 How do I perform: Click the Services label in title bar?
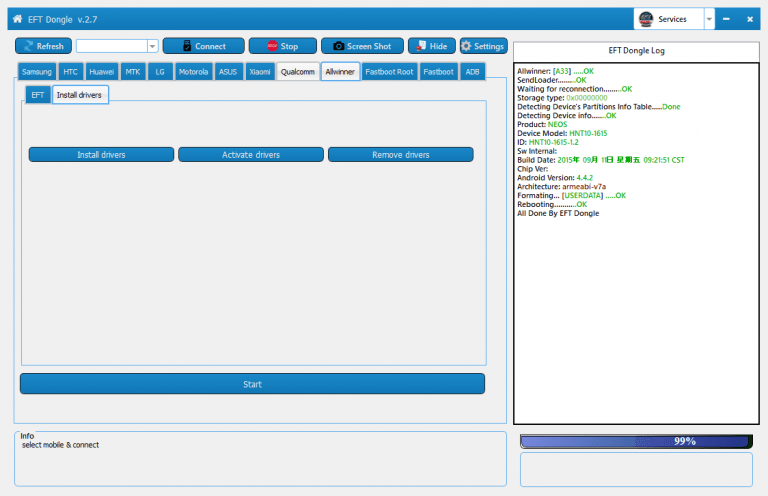tap(672, 19)
